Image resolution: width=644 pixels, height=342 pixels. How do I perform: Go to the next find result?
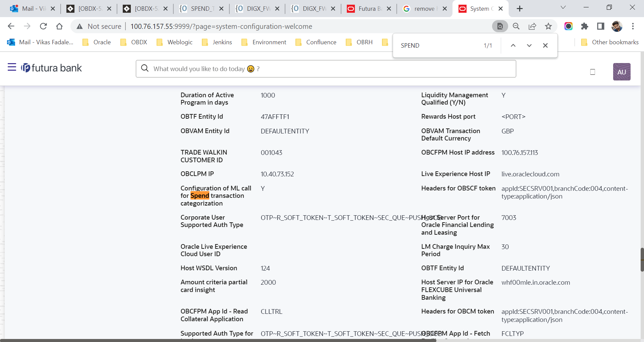[x=529, y=45]
